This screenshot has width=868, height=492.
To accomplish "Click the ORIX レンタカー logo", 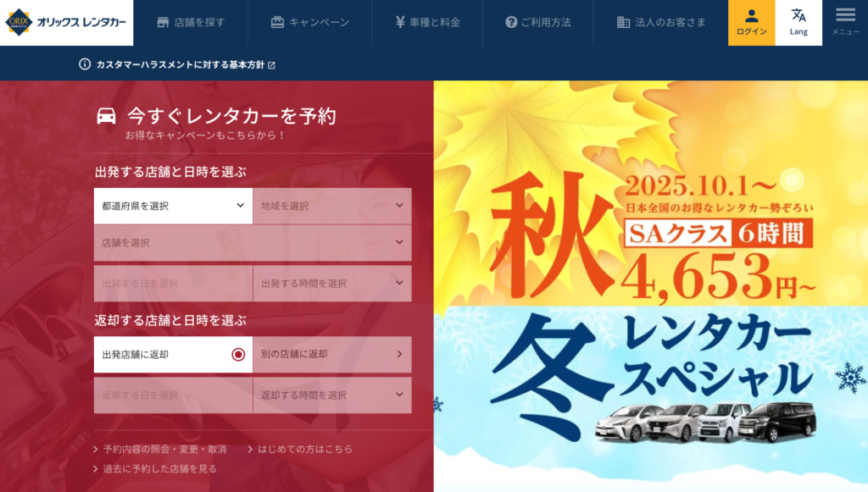I will 66,23.
